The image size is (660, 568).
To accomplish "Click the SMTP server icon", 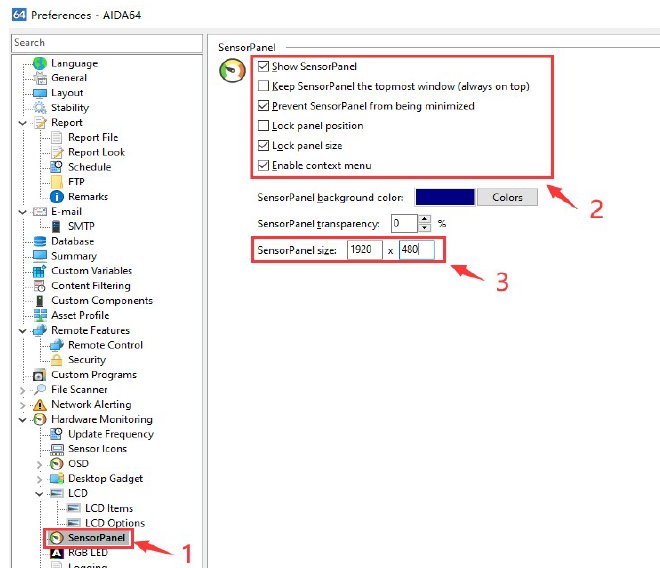I will click(56, 226).
